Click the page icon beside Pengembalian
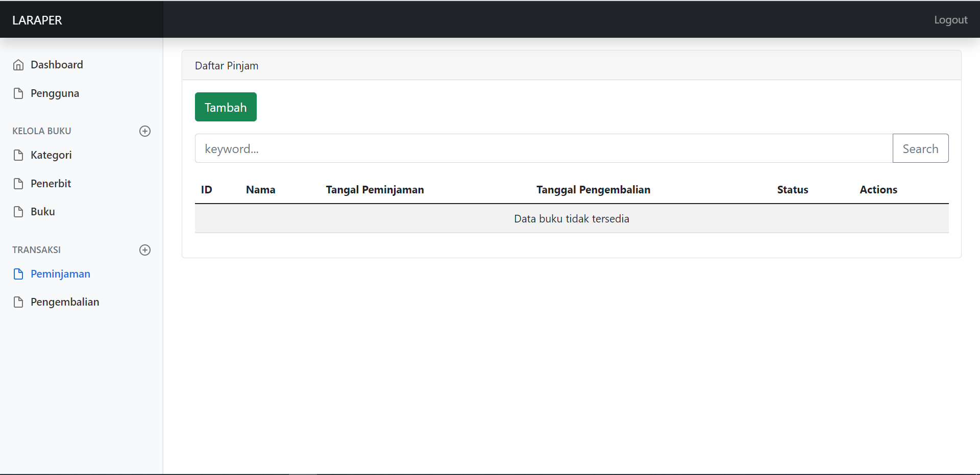Viewport: 980px width, 475px height. click(18, 302)
